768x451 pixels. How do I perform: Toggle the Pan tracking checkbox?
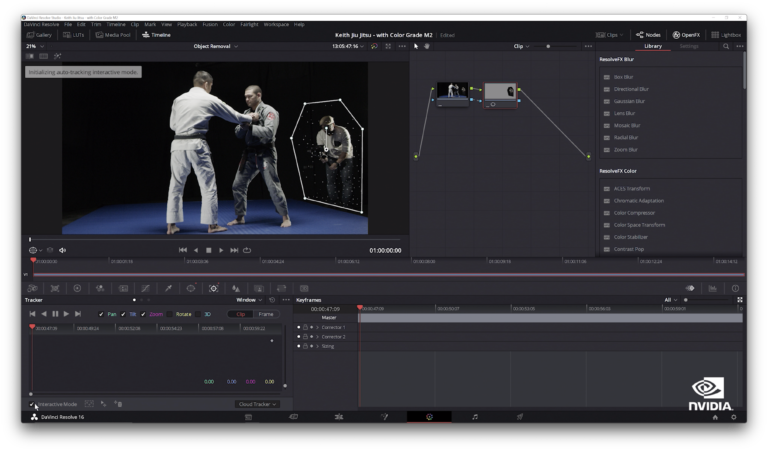click(x=101, y=314)
